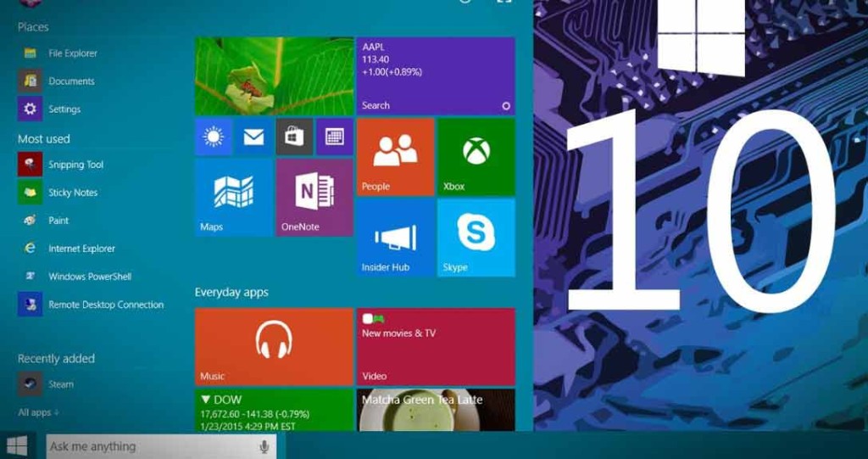Viewport: 868px width, 459px height.
Task: Launch Windows PowerShell icon
Action: (30, 276)
